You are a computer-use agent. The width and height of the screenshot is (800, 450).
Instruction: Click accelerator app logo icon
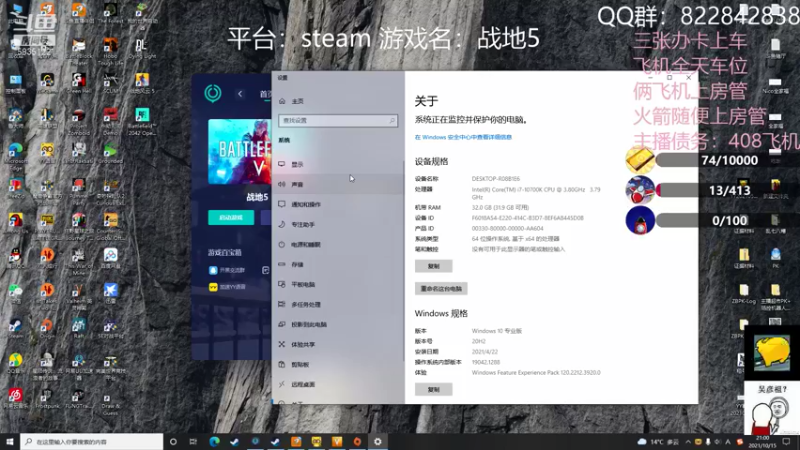[213, 93]
